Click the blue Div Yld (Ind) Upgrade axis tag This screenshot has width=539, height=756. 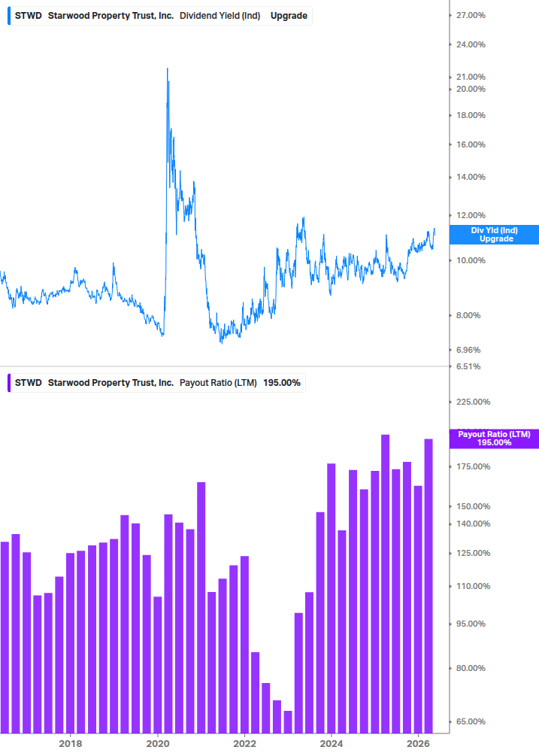(x=494, y=235)
